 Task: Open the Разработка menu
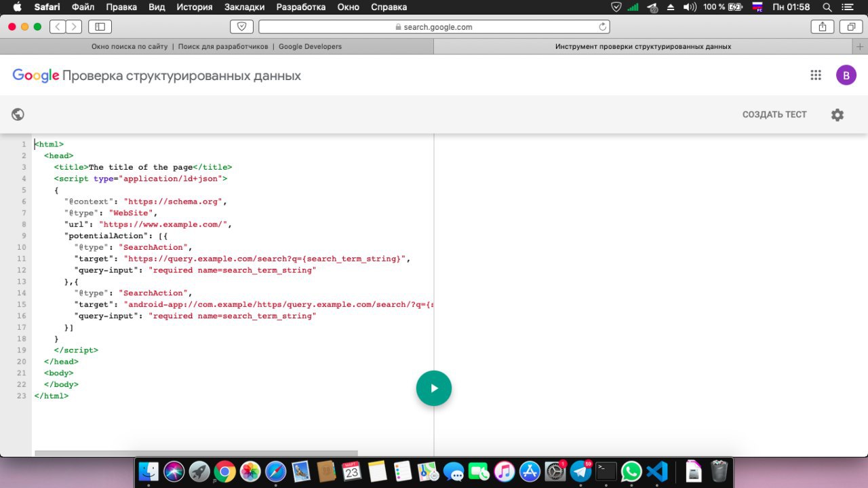(301, 7)
